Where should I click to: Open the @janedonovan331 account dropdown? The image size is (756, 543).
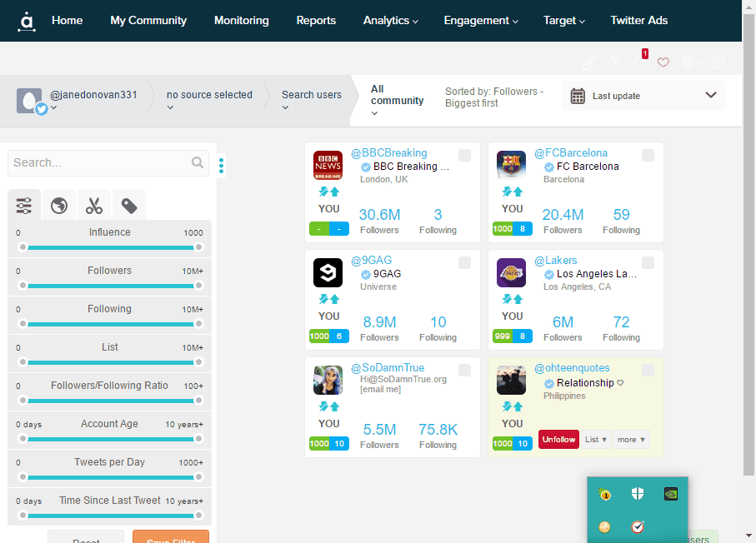point(93,100)
